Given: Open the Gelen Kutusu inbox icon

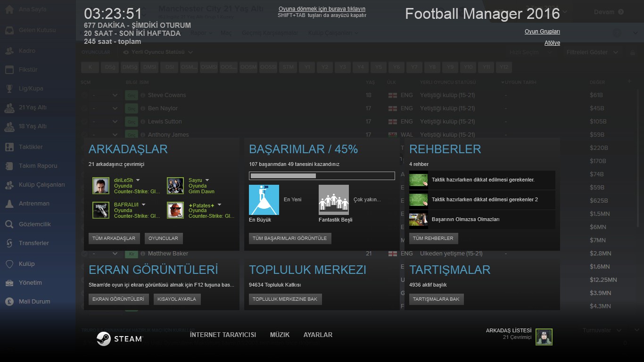Looking at the screenshot, I should pos(9,30).
